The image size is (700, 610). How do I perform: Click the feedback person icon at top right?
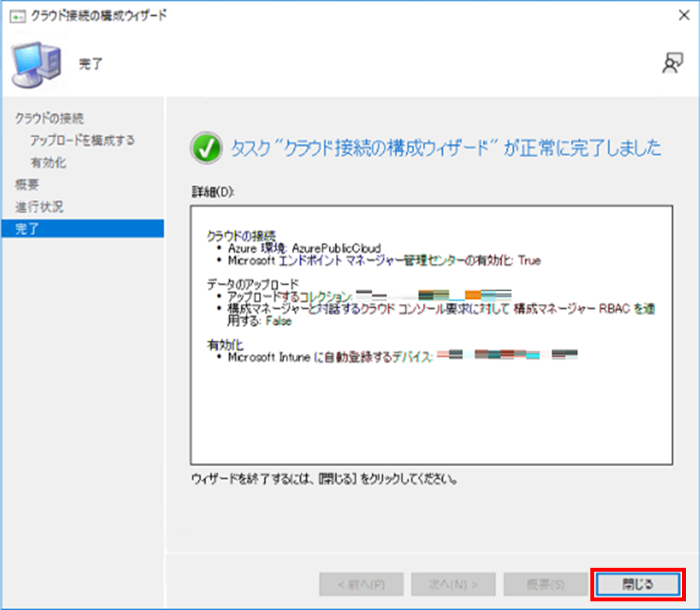673,63
